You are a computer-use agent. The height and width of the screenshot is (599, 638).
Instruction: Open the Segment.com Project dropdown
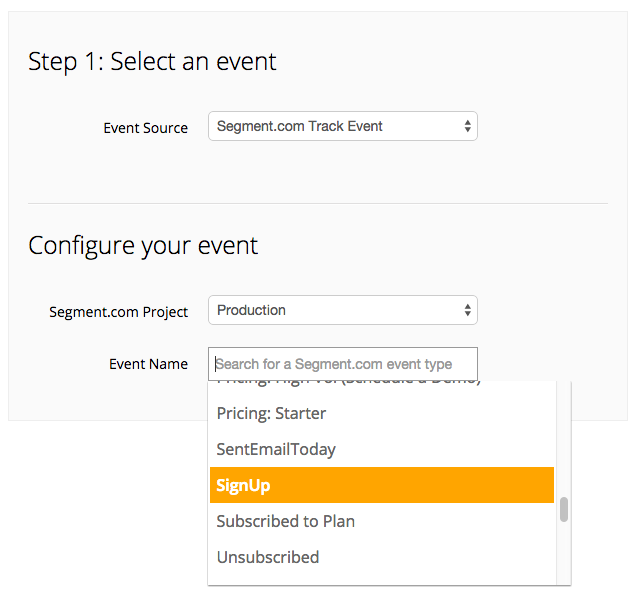coord(343,310)
